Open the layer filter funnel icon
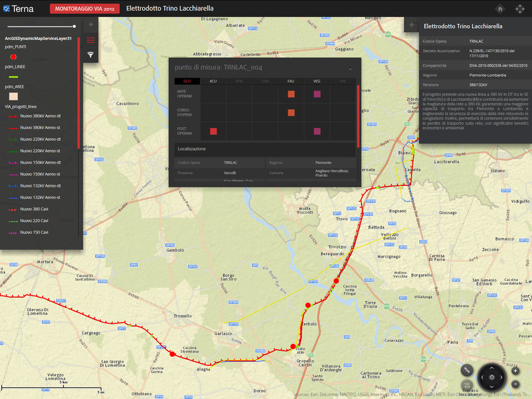 point(90,55)
